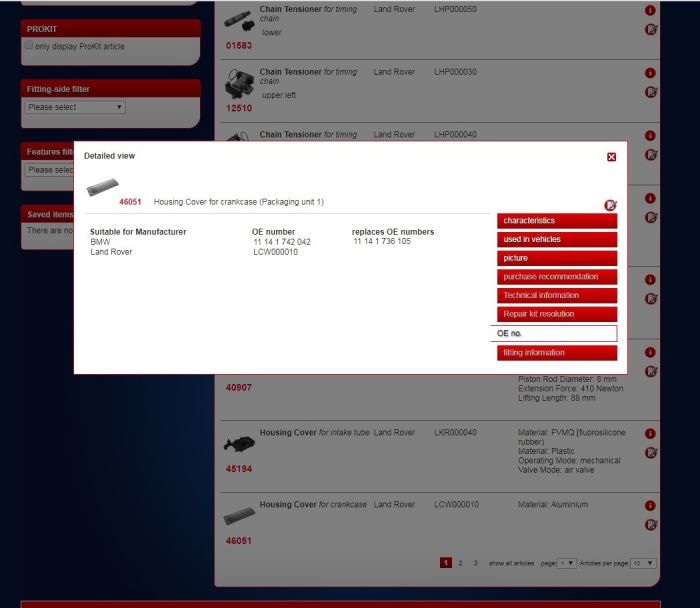
Task: Open fitting information tab
Action: [557, 353]
